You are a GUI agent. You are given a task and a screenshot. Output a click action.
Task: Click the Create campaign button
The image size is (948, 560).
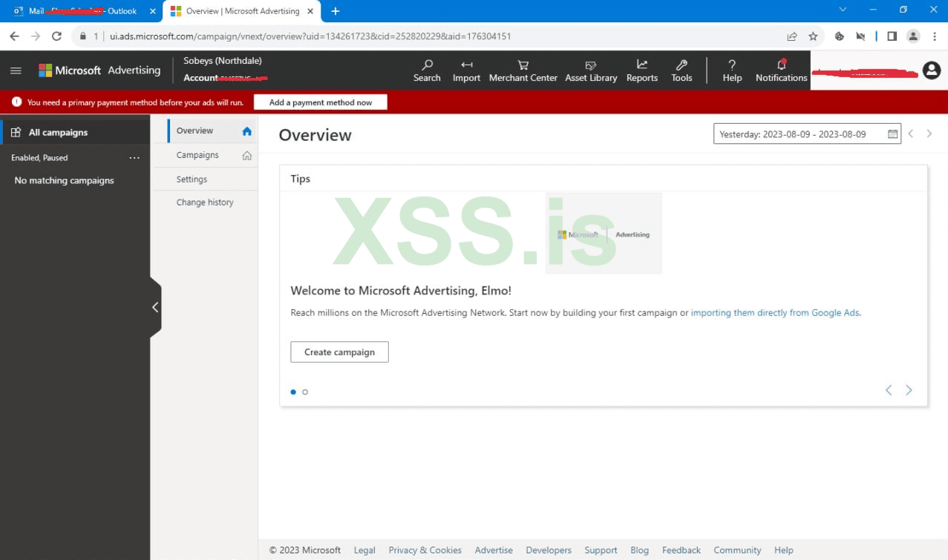(339, 352)
